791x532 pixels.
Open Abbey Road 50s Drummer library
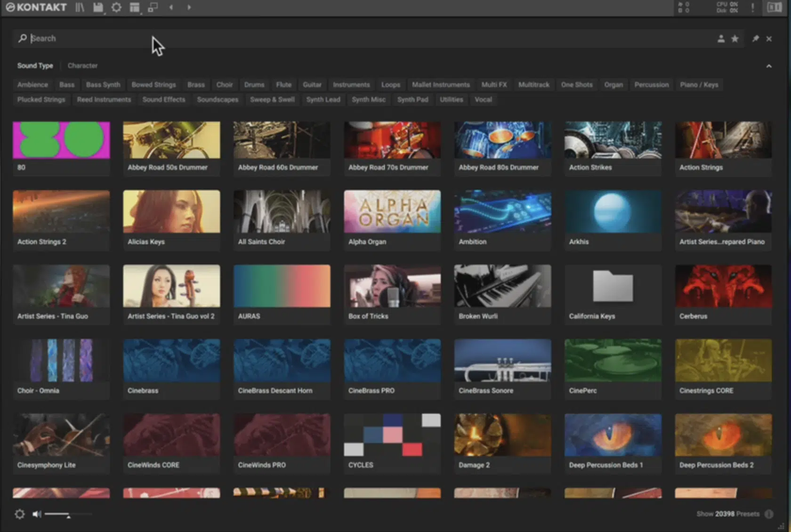coord(171,149)
